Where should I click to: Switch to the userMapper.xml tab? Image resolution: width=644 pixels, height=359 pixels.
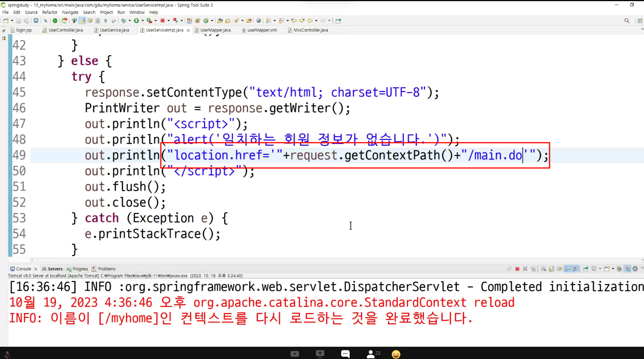(259, 30)
